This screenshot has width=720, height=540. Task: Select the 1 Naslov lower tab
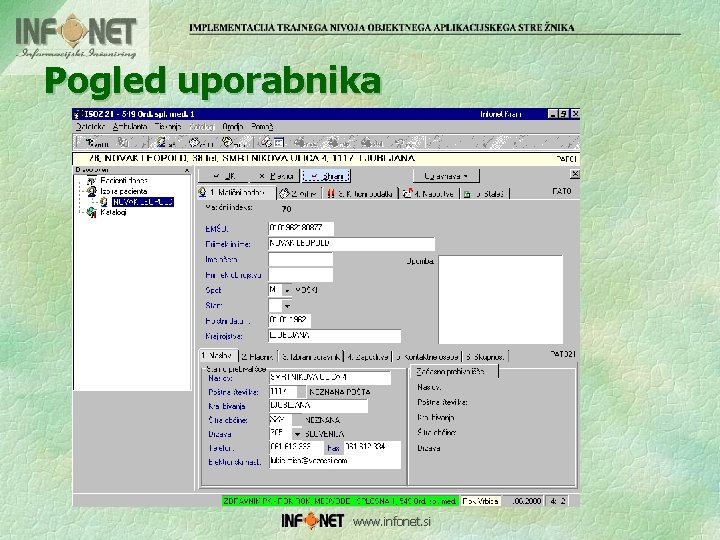coord(219,356)
